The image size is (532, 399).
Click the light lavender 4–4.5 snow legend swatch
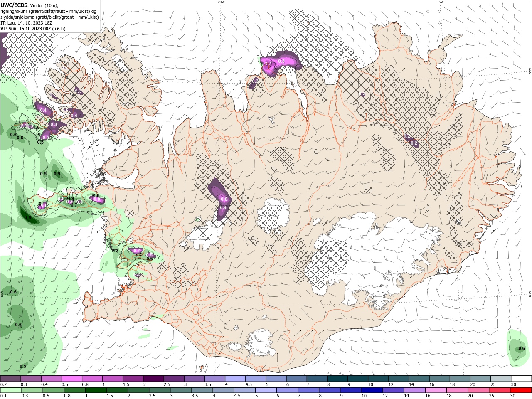pos(235,379)
